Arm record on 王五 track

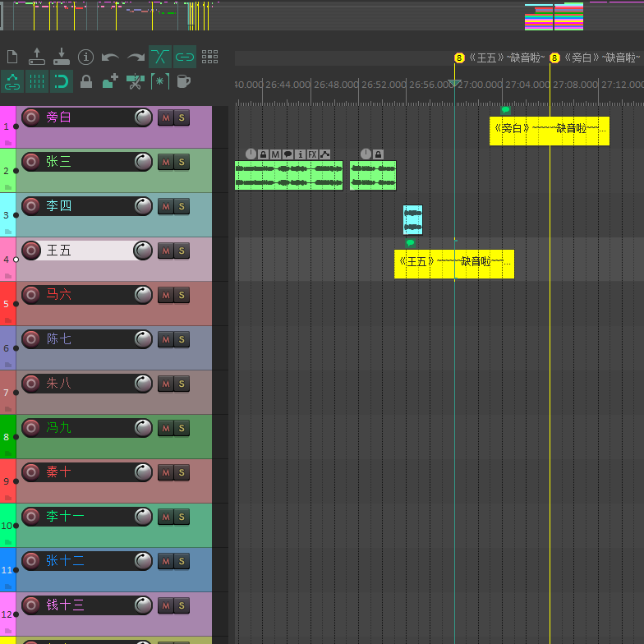31,251
